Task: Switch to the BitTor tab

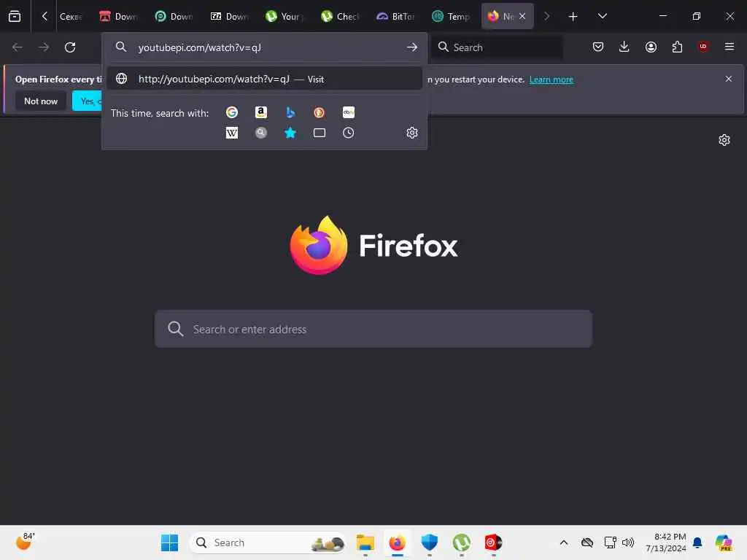Action: [x=395, y=16]
